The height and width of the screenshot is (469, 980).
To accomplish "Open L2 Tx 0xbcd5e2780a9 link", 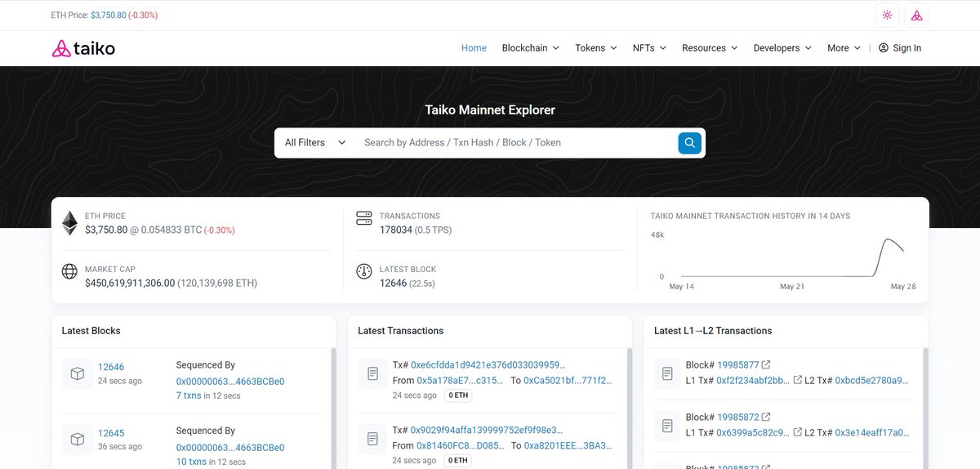I will [872, 380].
